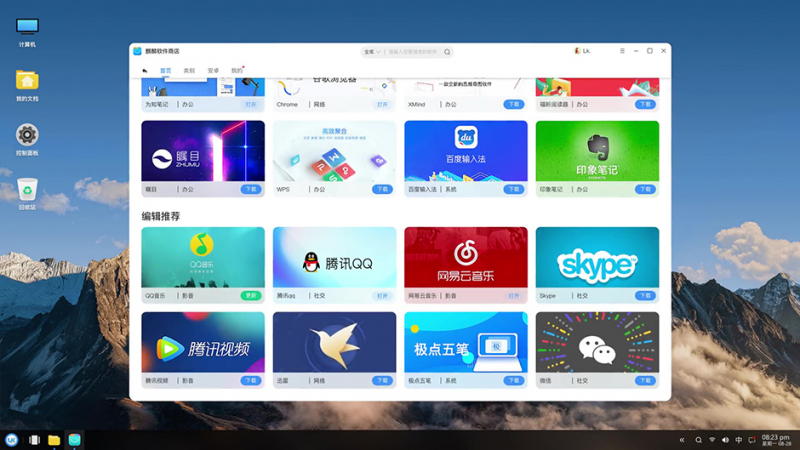Click the Wi-Fi icon in system tray
Image resolution: width=800 pixels, height=450 pixels.
pyautogui.click(x=712, y=440)
